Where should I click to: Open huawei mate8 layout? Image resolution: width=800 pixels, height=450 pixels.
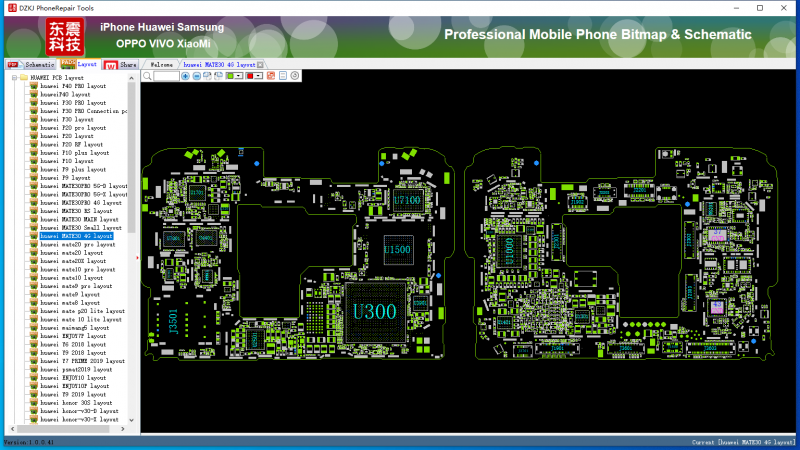pyautogui.click(x=70, y=303)
